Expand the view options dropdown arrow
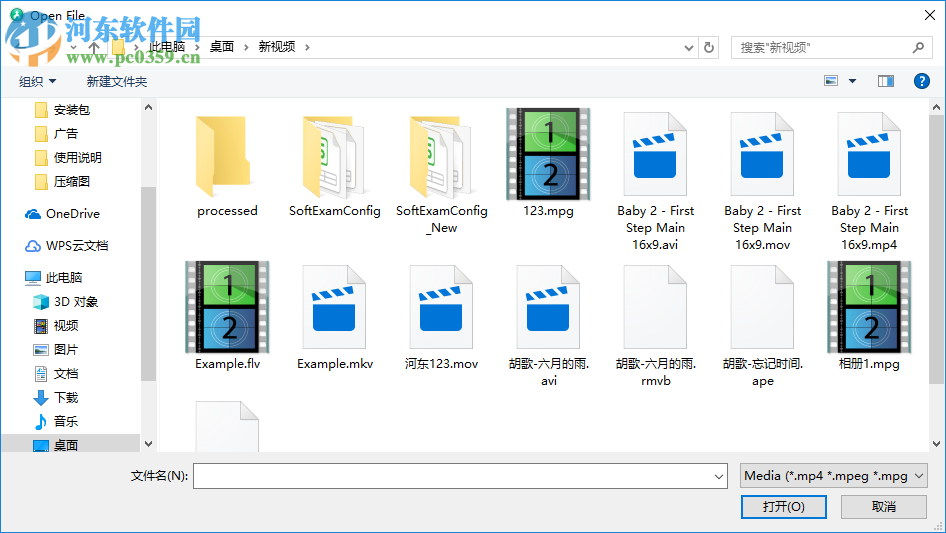Image resolution: width=946 pixels, height=533 pixels. 852,81
